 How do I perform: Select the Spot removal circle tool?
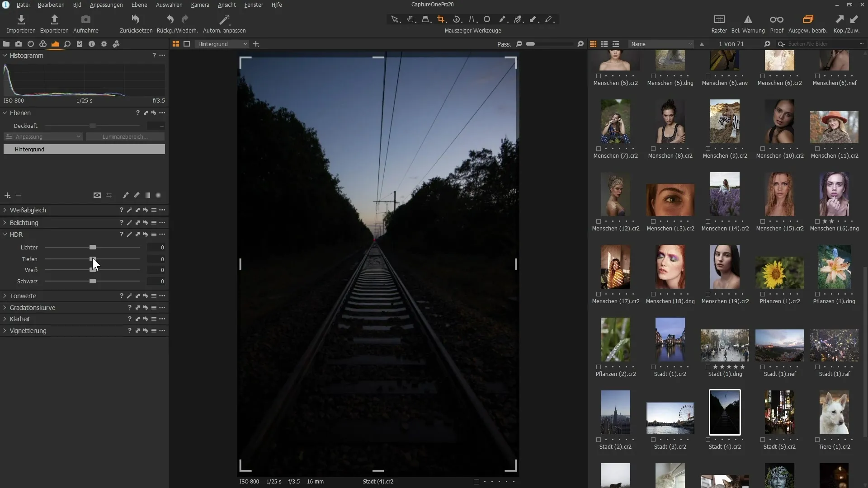click(487, 19)
